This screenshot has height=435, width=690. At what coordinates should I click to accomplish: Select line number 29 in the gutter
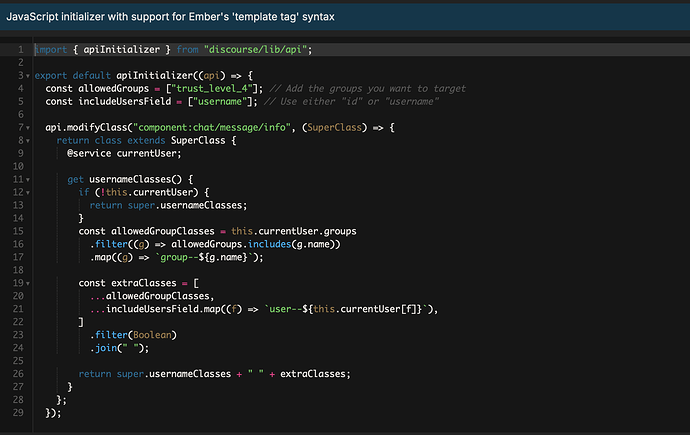[x=18, y=413]
